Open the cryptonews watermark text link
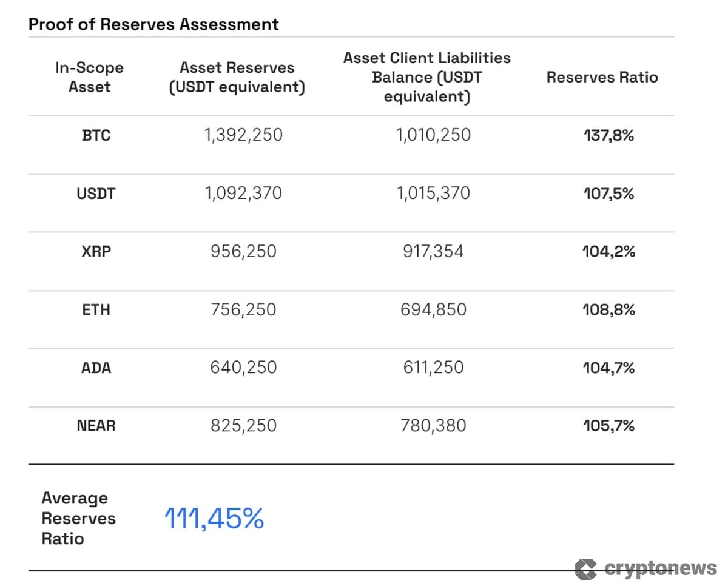Viewport: 728px width, 586px height. (661, 568)
